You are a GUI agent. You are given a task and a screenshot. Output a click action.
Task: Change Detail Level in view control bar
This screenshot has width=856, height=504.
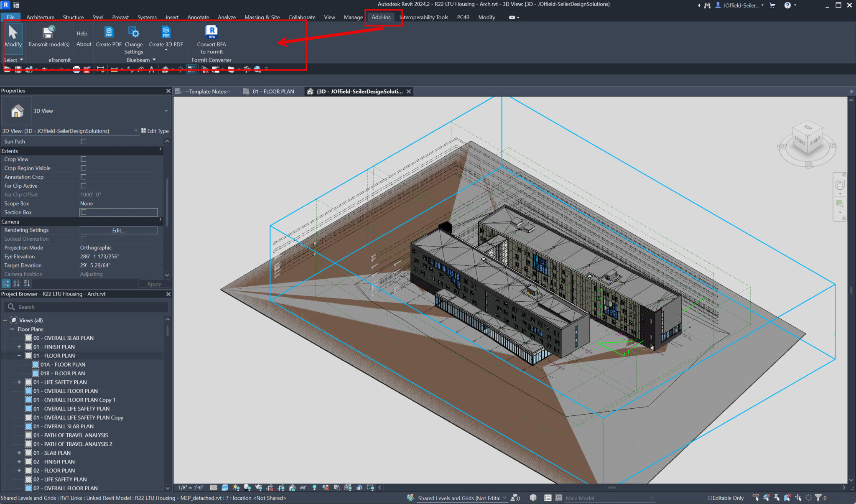pos(214,488)
